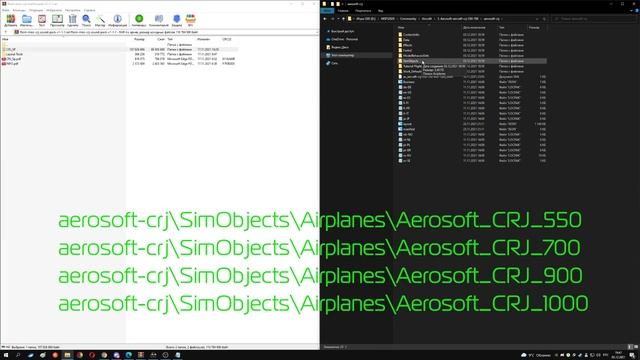Select the ModelBehaviorDefs folder in Explorer
Image resolution: width=640 pixels, height=360 pixels.
point(413,56)
